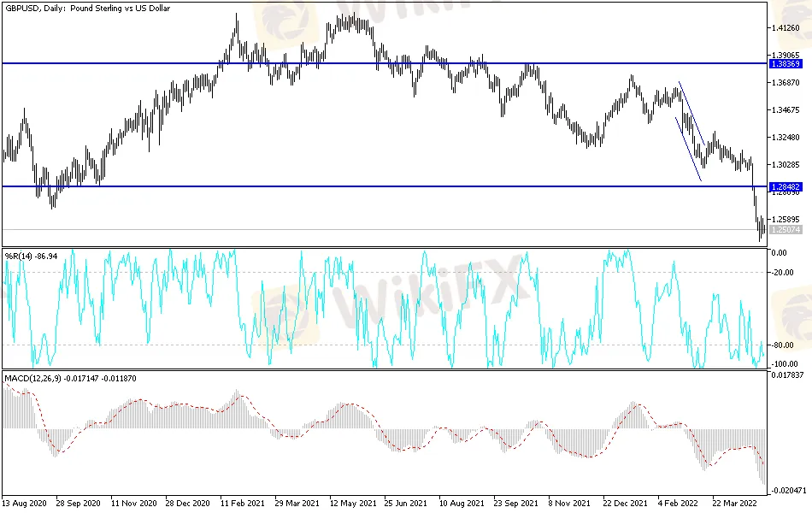Click the 1.38369 blue price tag
Image resolution: width=812 pixels, height=513 pixels.
pyautogui.click(x=786, y=64)
